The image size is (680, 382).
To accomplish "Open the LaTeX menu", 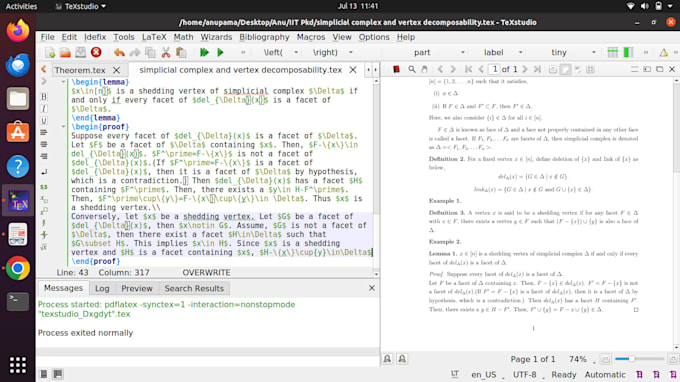I will coord(154,37).
